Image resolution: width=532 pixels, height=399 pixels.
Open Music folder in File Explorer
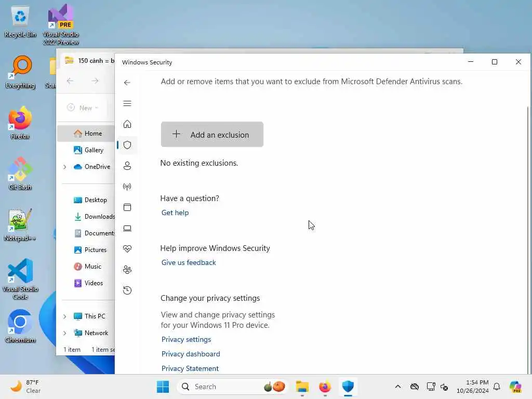[x=87, y=267]
